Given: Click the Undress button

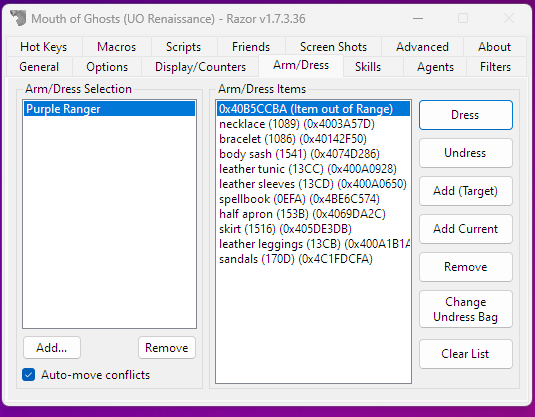Looking at the screenshot, I should (465, 153).
